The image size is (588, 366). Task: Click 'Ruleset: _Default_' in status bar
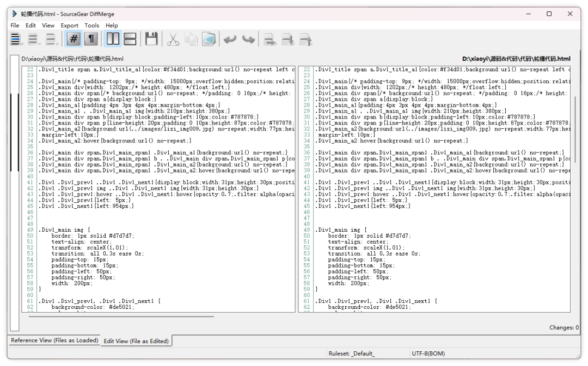click(x=351, y=353)
